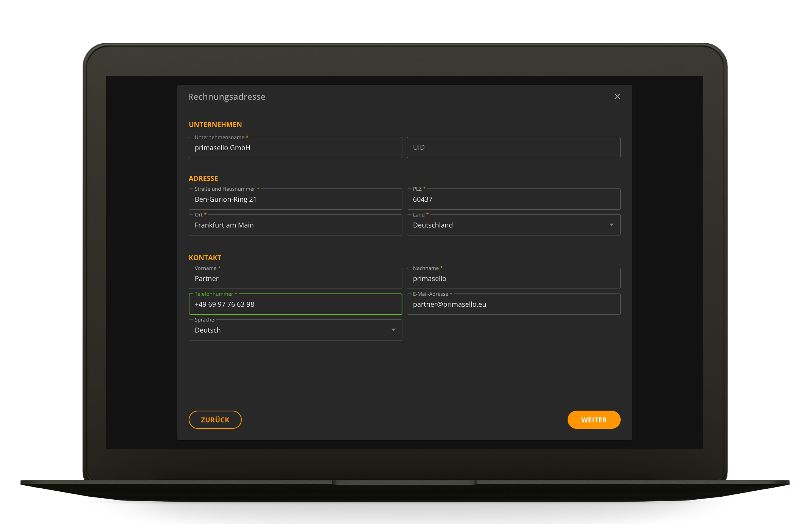Click the Rechnungsadresse dialog title
Screen dimensions: 812x524
(x=227, y=97)
